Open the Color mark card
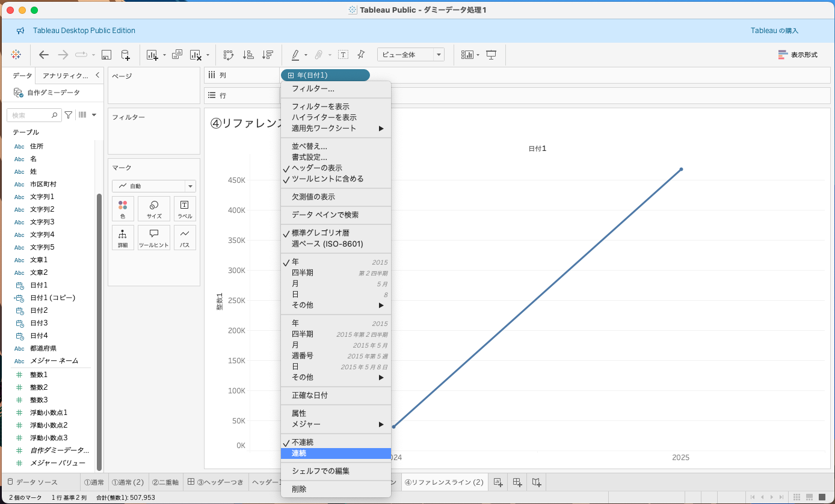The height and width of the screenshot is (504, 835). (x=123, y=209)
